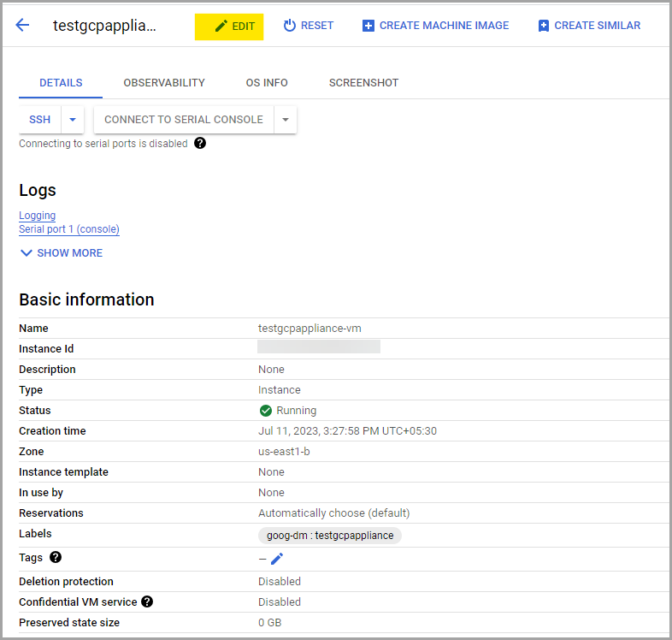The image size is (672, 640).
Task: Open the SCREENSHOT tab
Action: (363, 83)
